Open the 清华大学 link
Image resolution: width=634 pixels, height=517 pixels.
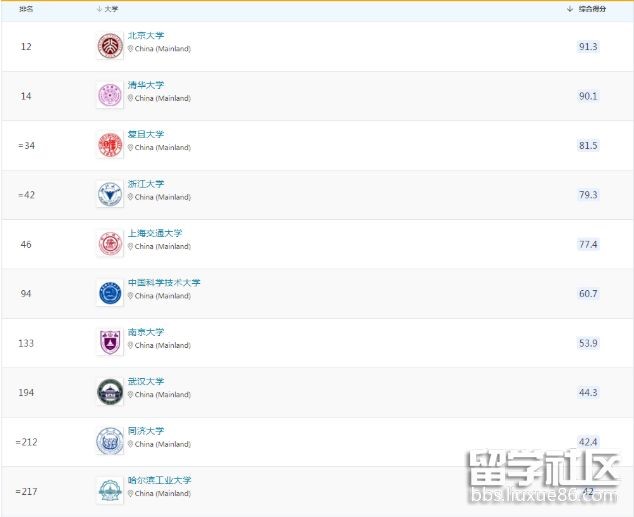tap(146, 85)
